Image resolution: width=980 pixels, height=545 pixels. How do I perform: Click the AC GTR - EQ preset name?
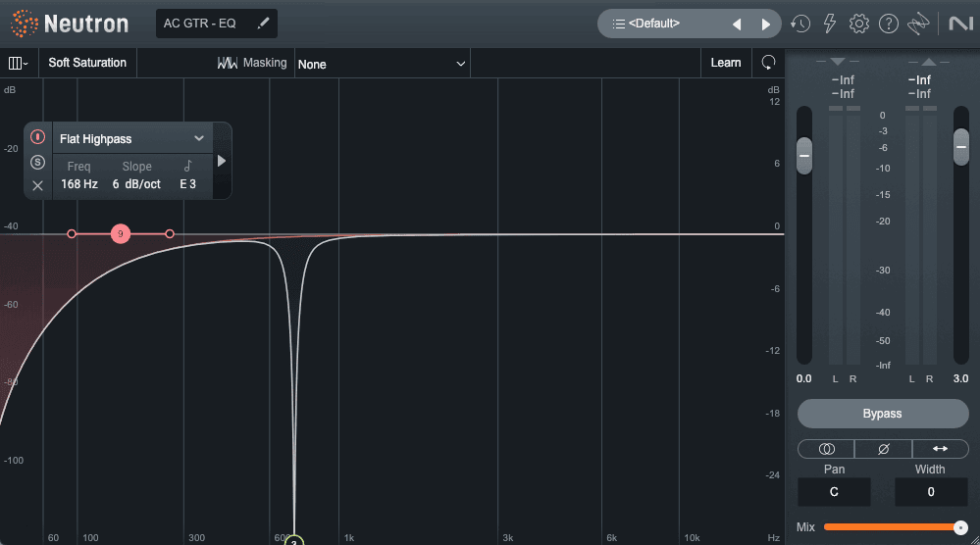[x=199, y=24]
